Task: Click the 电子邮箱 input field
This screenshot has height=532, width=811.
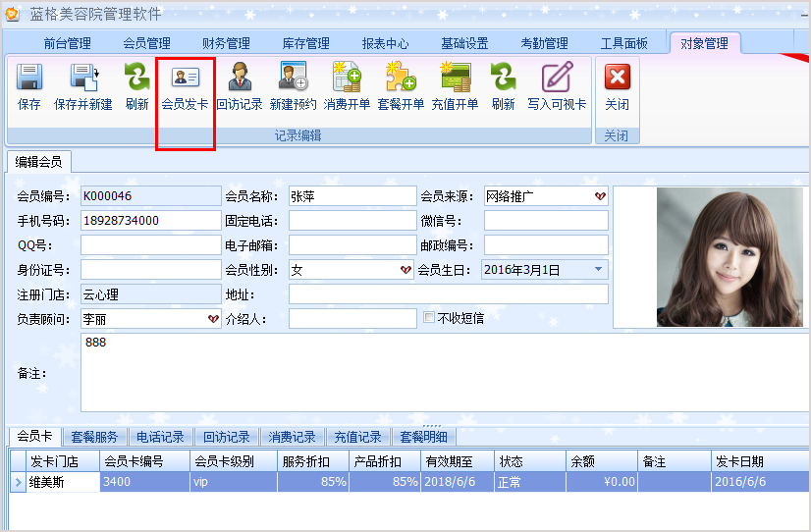Action: pyautogui.click(x=352, y=245)
